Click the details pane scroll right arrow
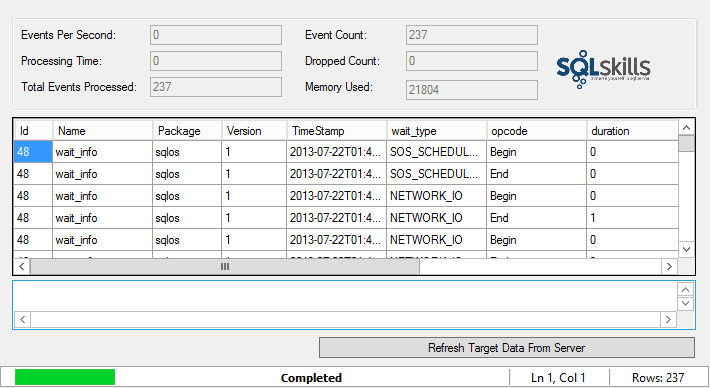The height and width of the screenshot is (388, 710). point(668,319)
